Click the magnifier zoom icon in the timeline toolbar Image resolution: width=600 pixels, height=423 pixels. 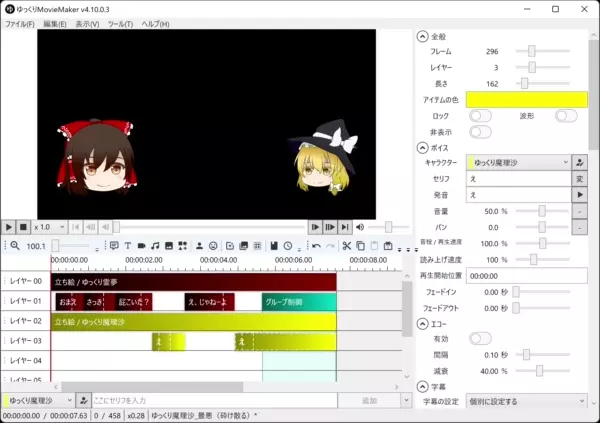pos(15,245)
